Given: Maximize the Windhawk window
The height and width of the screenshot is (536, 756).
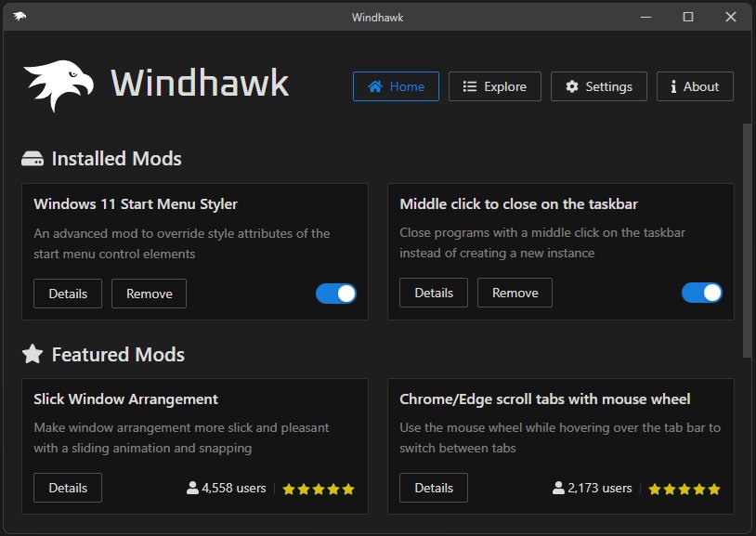Looking at the screenshot, I should pyautogui.click(x=688, y=17).
